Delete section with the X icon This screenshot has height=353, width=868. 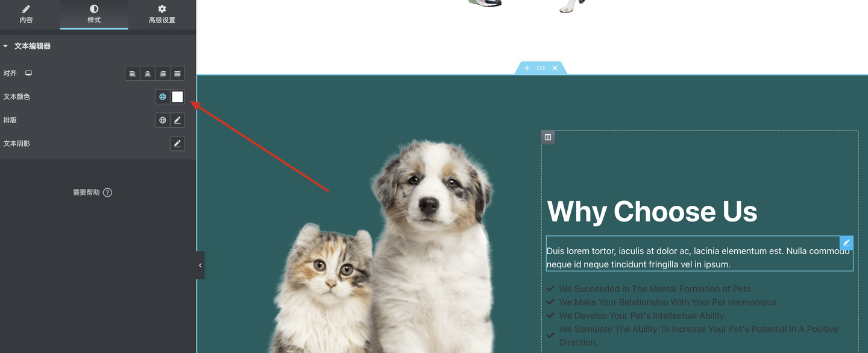(x=555, y=68)
